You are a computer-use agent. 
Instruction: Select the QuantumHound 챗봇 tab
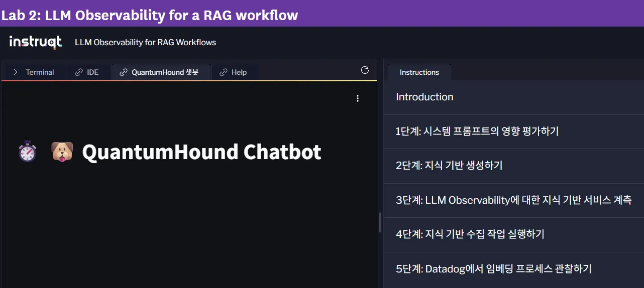(x=159, y=72)
